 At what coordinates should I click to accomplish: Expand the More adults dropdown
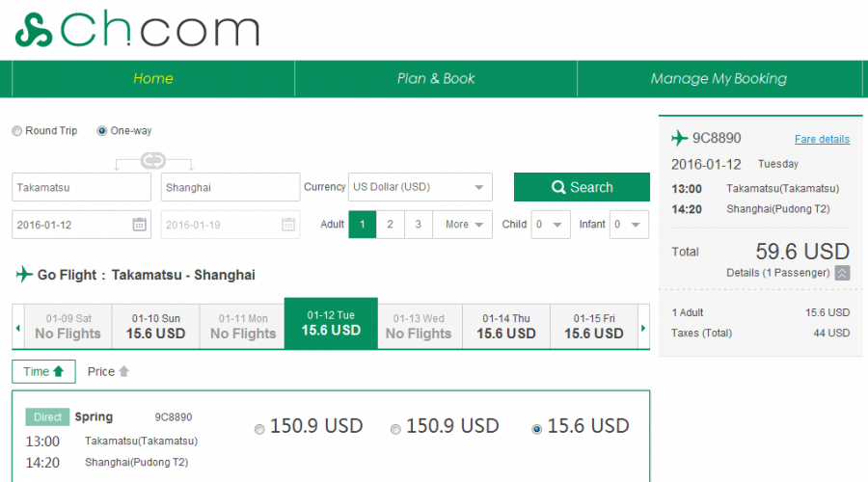click(x=462, y=225)
